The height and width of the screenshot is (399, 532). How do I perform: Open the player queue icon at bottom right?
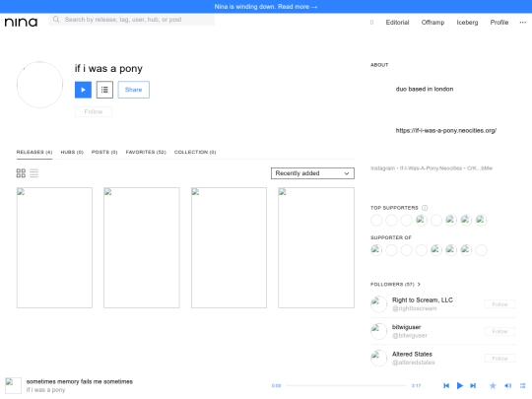pos(522,385)
